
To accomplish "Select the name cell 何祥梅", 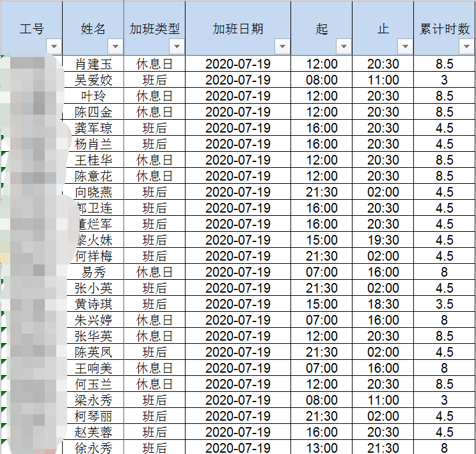I will point(93,256).
